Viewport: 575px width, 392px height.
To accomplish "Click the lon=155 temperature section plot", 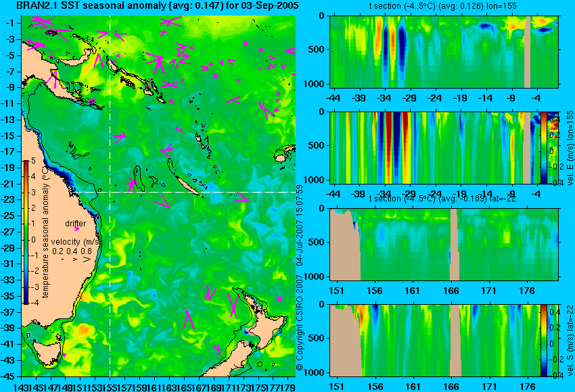I will pos(444,51).
